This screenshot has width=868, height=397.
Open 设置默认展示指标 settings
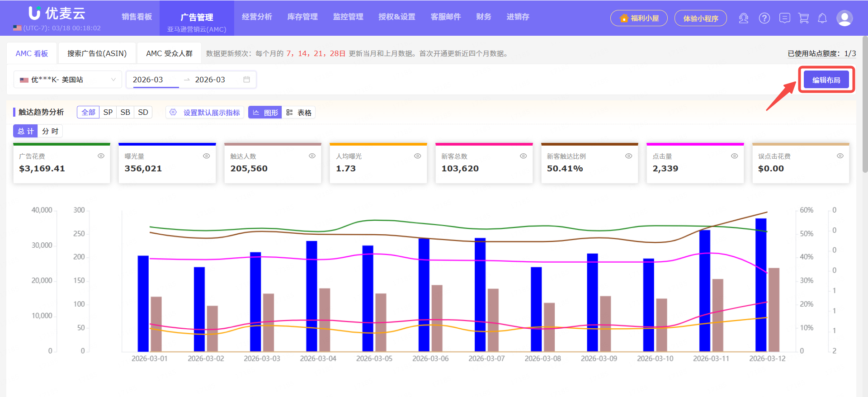(x=205, y=113)
